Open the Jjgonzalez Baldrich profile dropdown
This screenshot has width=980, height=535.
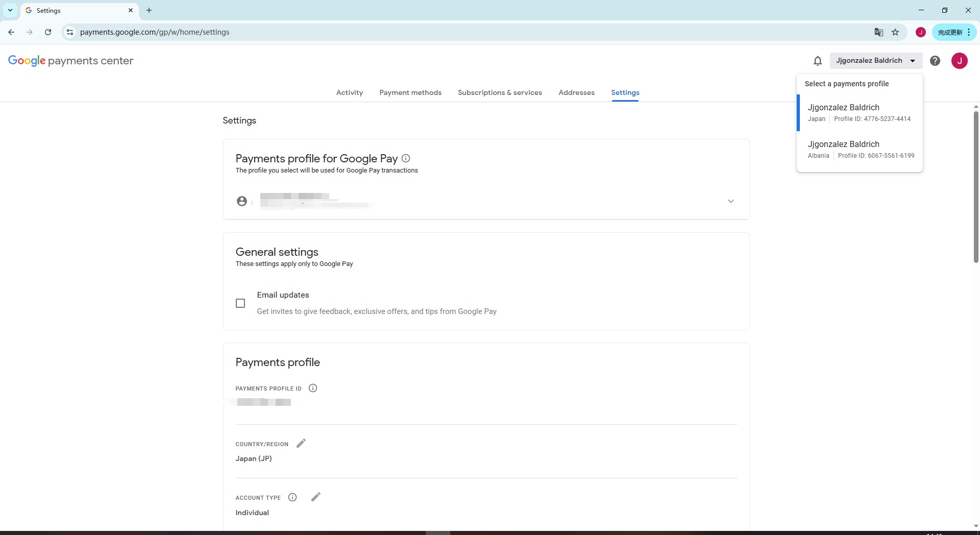(876, 61)
